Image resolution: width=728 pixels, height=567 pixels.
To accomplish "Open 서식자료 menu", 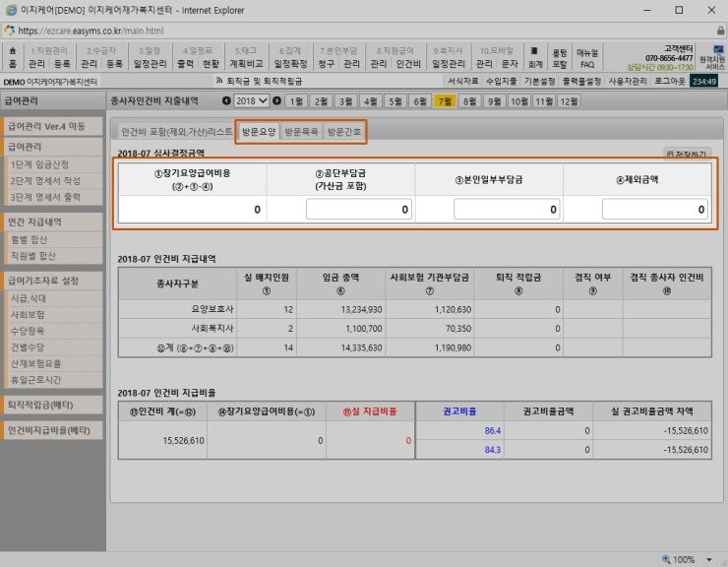I will pos(463,81).
